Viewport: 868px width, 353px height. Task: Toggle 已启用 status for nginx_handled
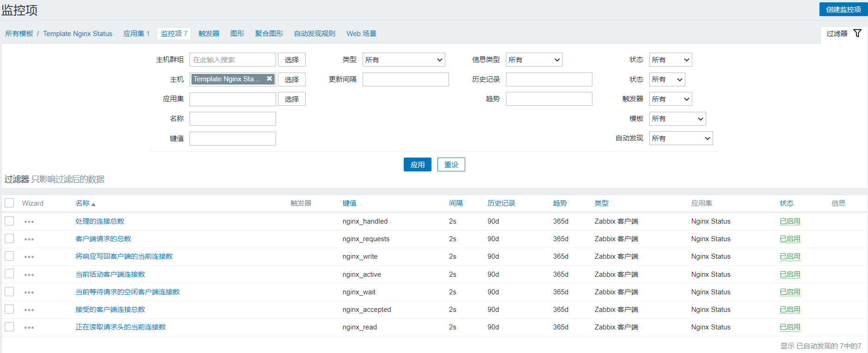pos(790,221)
